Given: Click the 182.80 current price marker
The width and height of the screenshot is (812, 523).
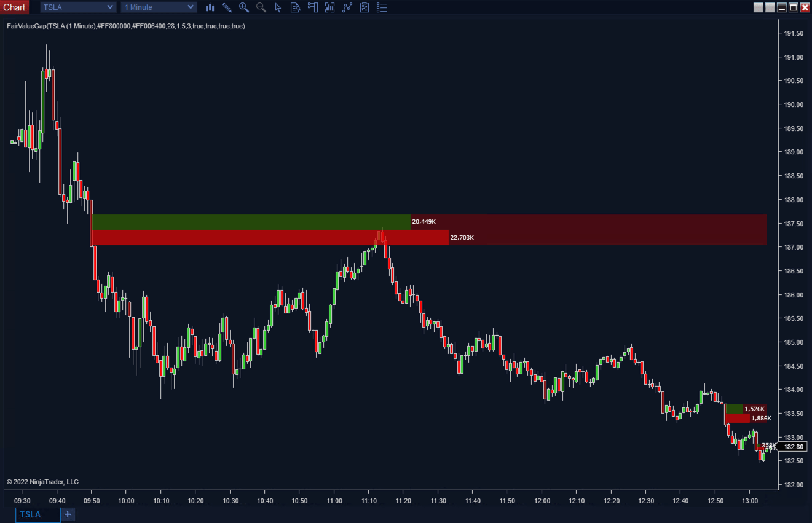Looking at the screenshot, I should (793, 447).
